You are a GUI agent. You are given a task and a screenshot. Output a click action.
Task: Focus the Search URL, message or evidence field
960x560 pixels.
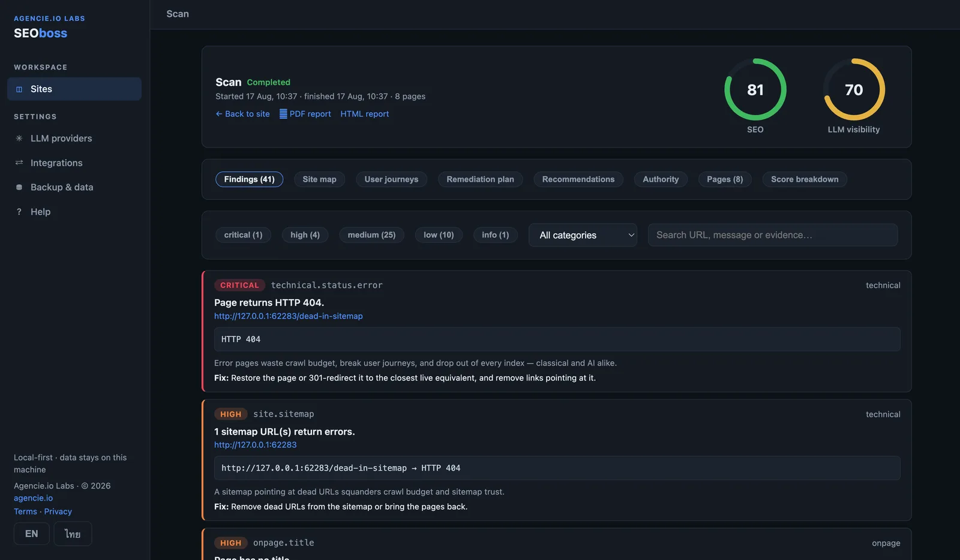(773, 235)
